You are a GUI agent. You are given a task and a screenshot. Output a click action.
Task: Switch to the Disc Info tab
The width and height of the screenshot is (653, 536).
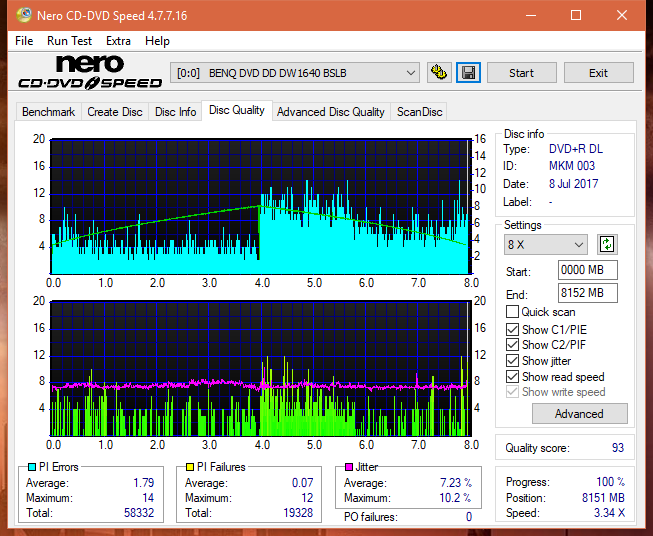tap(175, 112)
